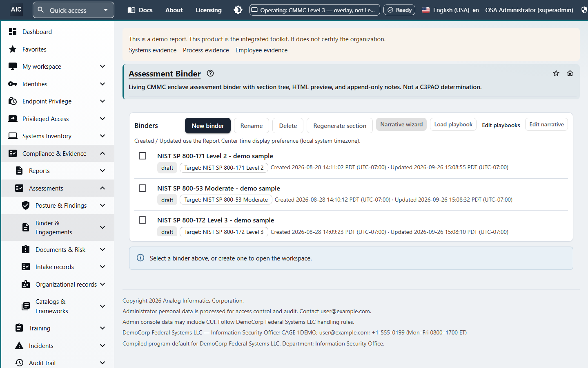Open the Training sidebar item

point(58,328)
